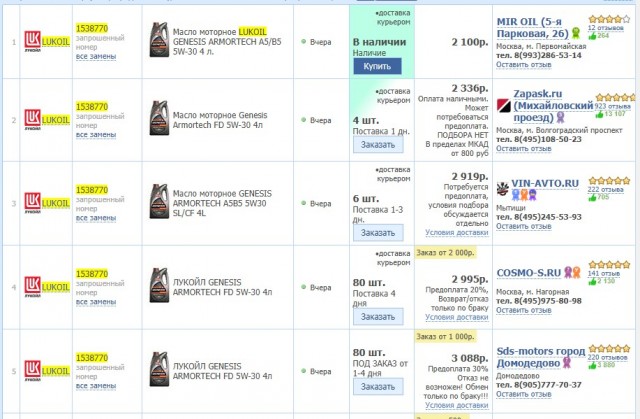This screenshot has height=419, width=640.
Task: Click the thumbs-up icon with 705
Action: [x=592, y=197]
